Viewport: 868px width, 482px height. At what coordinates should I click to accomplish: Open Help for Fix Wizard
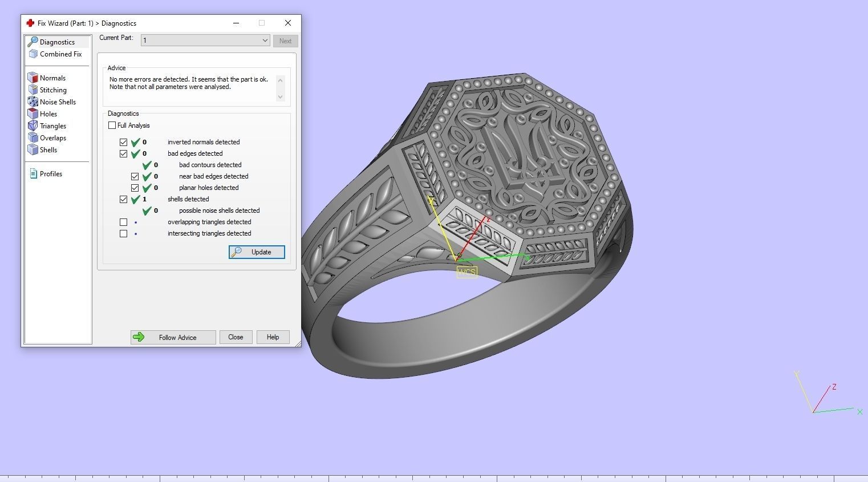point(273,337)
